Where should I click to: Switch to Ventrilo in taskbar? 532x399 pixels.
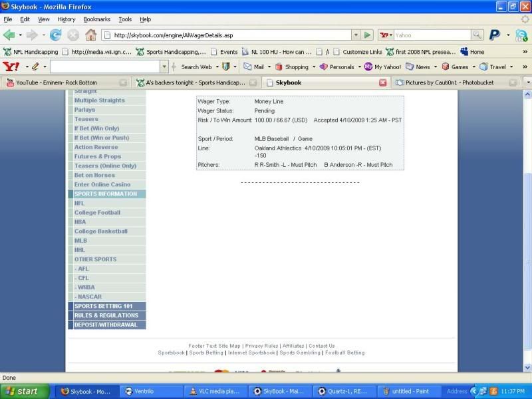point(152,391)
